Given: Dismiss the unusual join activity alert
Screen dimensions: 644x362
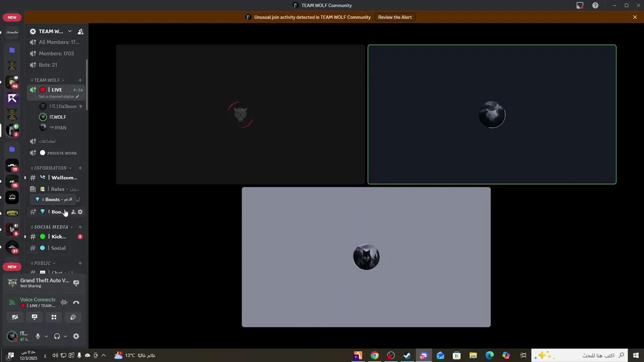Looking at the screenshot, I should pyautogui.click(x=635, y=17).
